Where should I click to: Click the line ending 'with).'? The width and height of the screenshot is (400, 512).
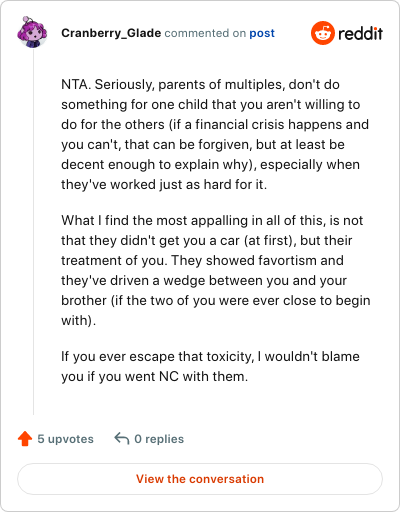[x=79, y=320]
